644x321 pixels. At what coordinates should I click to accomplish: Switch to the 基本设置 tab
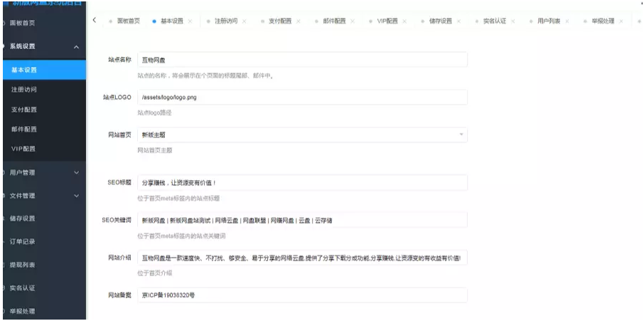[172, 21]
